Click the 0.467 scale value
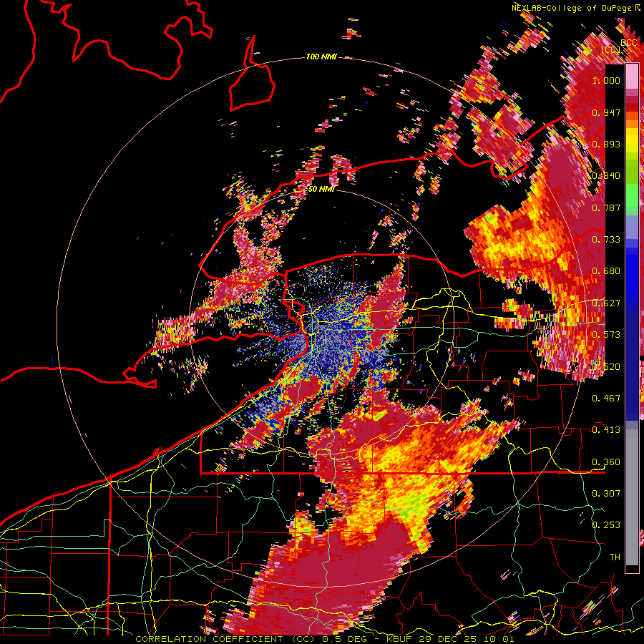The image size is (644, 644). (606, 399)
